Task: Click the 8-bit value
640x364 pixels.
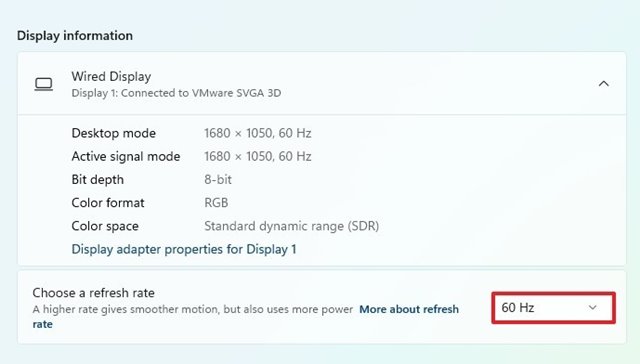Action: (218, 180)
